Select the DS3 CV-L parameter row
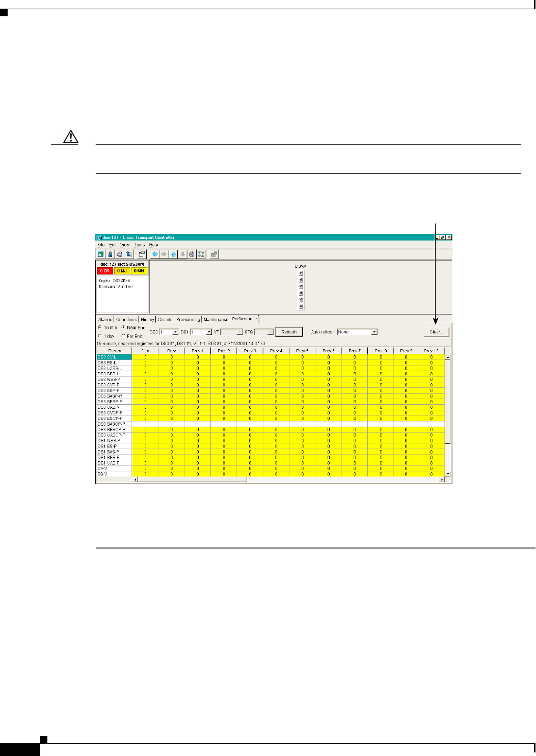 coord(114,357)
